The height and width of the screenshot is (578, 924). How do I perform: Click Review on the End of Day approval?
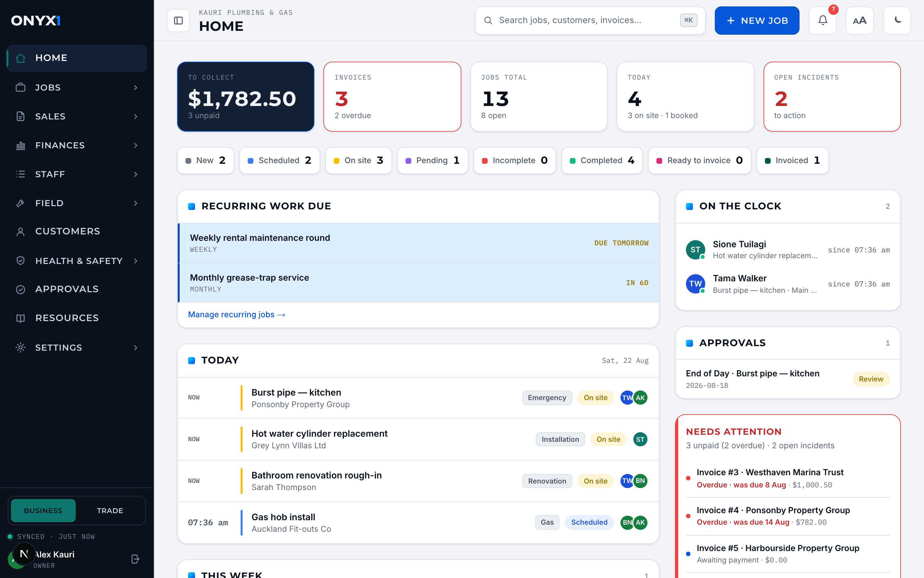(871, 379)
